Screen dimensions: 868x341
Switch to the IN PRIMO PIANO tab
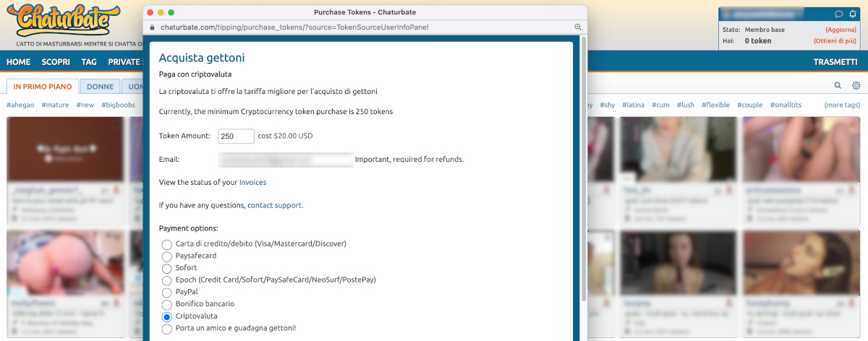[x=42, y=87]
